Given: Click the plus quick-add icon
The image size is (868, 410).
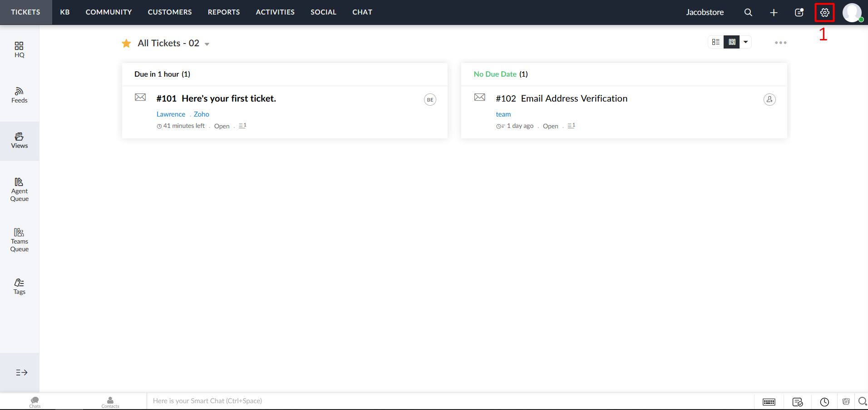Looking at the screenshot, I should 774,13.
